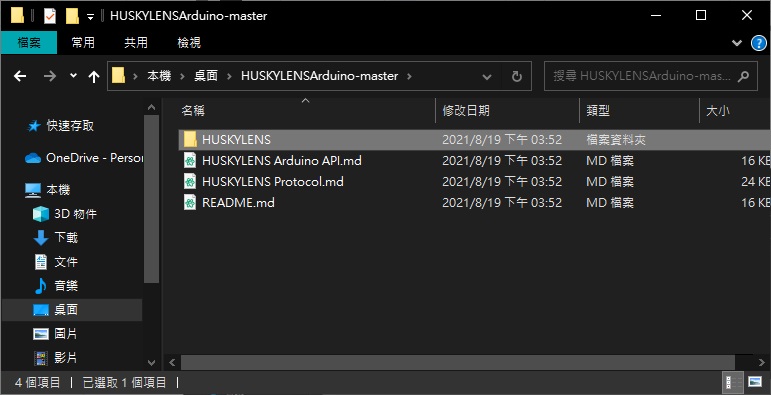Open Explorer help question mark

point(759,43)
